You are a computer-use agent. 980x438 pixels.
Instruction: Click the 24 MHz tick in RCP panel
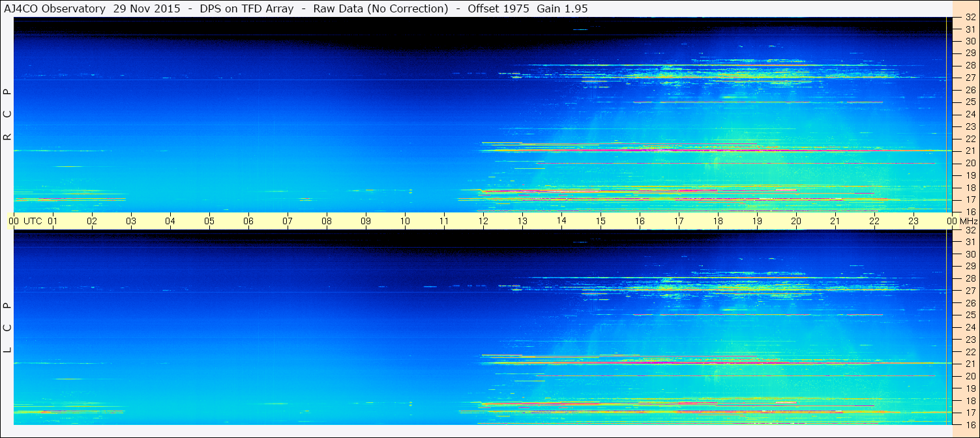pyautogui.click(x=970, y=114)
